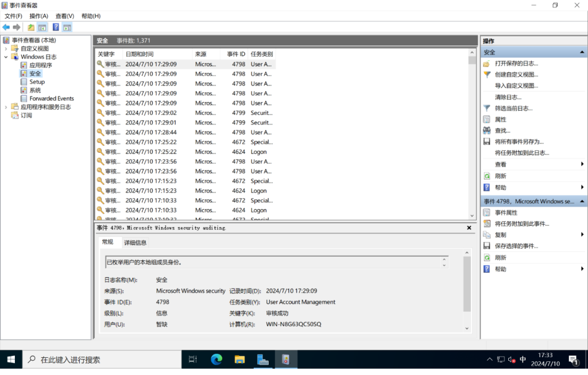Collapse the 安全 actions section header arrow
The height and width of the screenshot is (375, 588).
582,52
